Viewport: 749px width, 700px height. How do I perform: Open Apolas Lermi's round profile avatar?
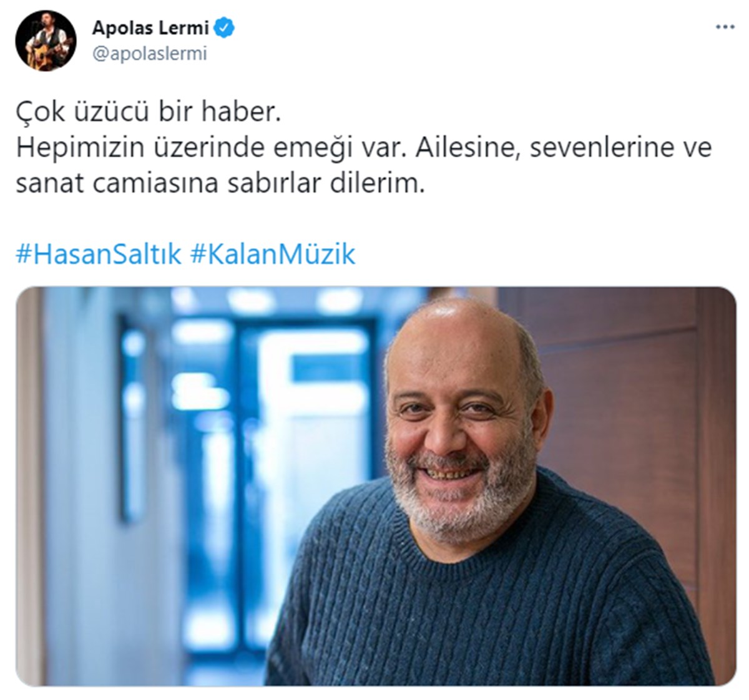(46, 40)
